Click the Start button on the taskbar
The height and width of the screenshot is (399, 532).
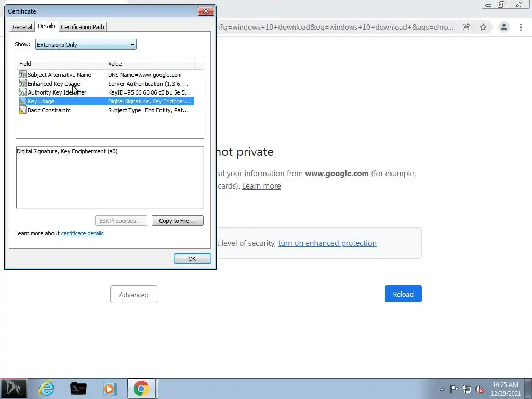click(x=13, y=389)
